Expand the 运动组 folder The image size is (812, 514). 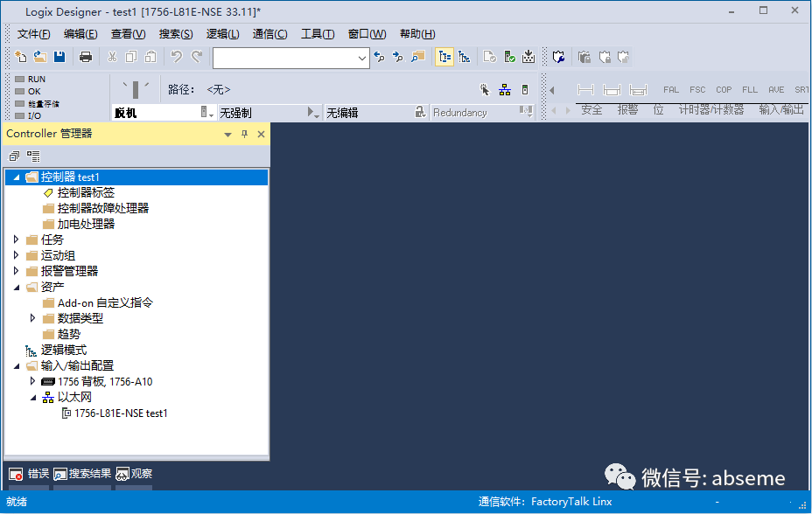(x=16, y=255)
